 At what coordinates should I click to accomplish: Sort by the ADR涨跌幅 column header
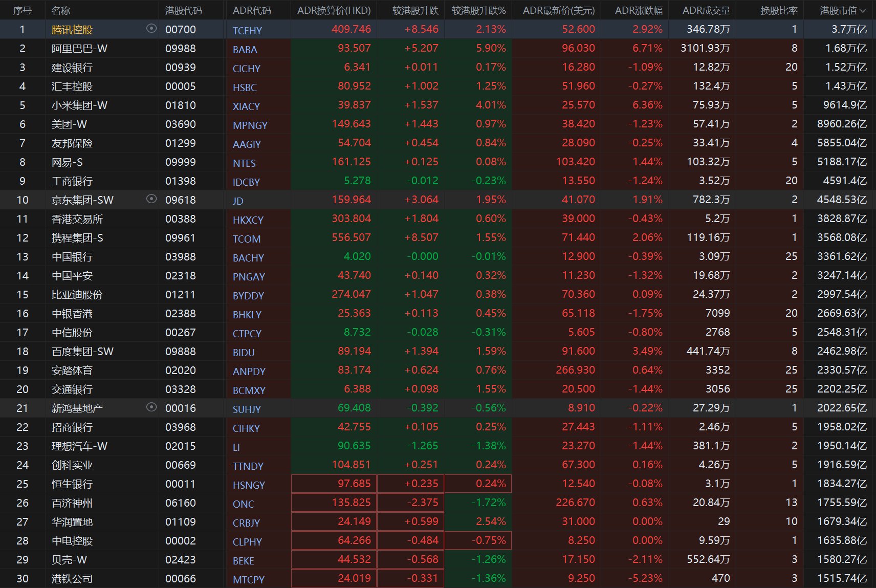pyautogui.click(x=639, y=10)
